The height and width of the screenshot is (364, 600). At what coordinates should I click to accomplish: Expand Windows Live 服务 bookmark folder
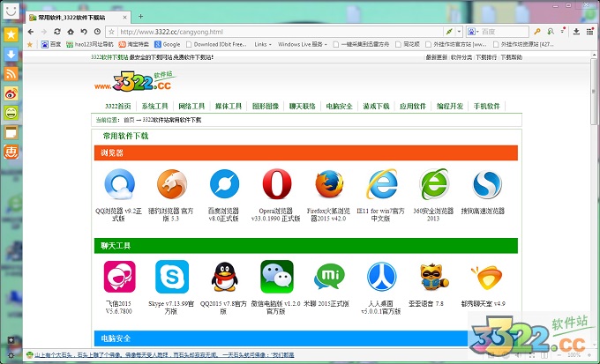point(303,44)
